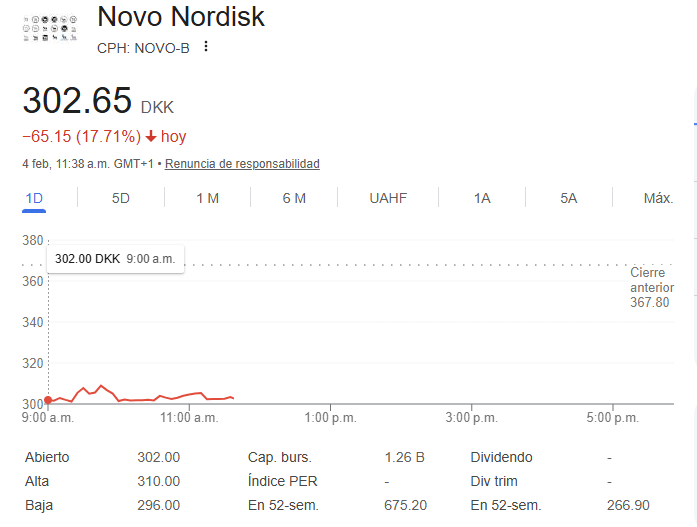
Task: Click the 'Cierre anterior 367.80' label
Action: (651, 287)
